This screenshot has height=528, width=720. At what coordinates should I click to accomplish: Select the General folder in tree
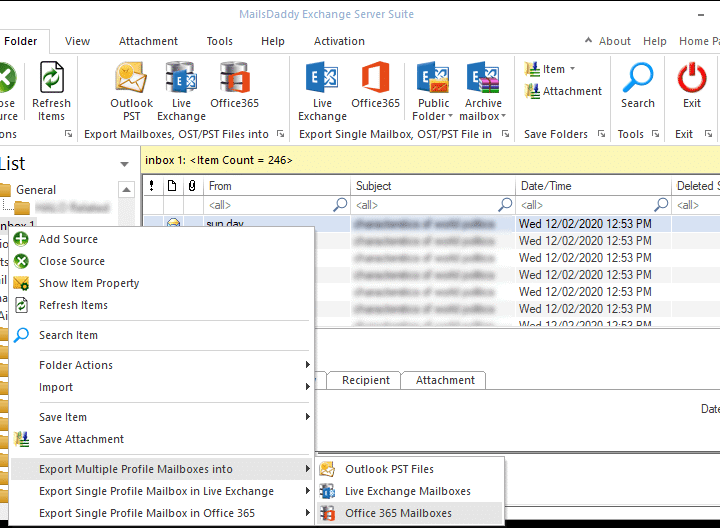[x=36, y=190]
